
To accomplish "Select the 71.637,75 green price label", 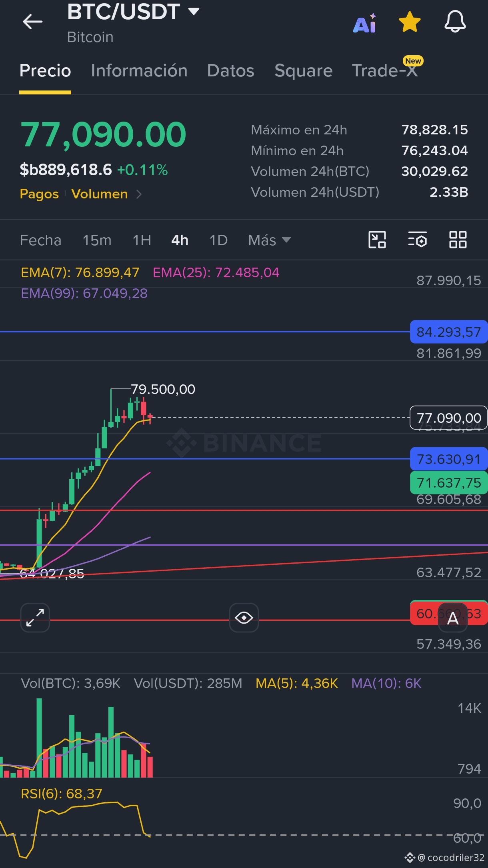I will tap(449, 483).
